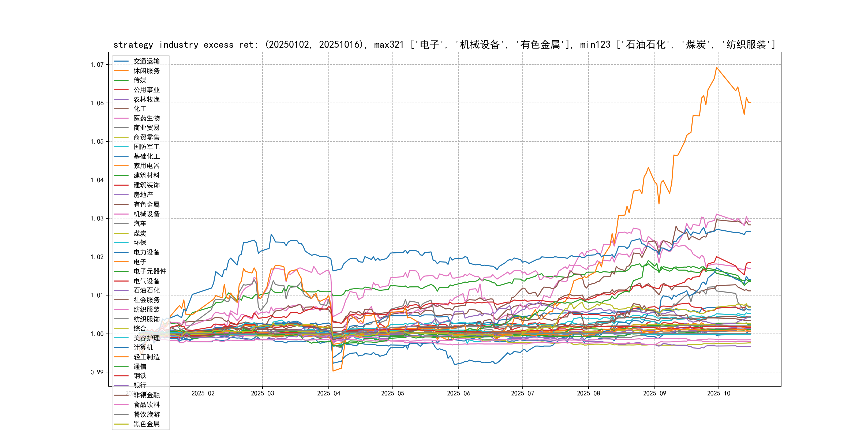Click the 2025-10 x-axis tick label
This screenshot has width=868, height=434.
tap(719, 393)
